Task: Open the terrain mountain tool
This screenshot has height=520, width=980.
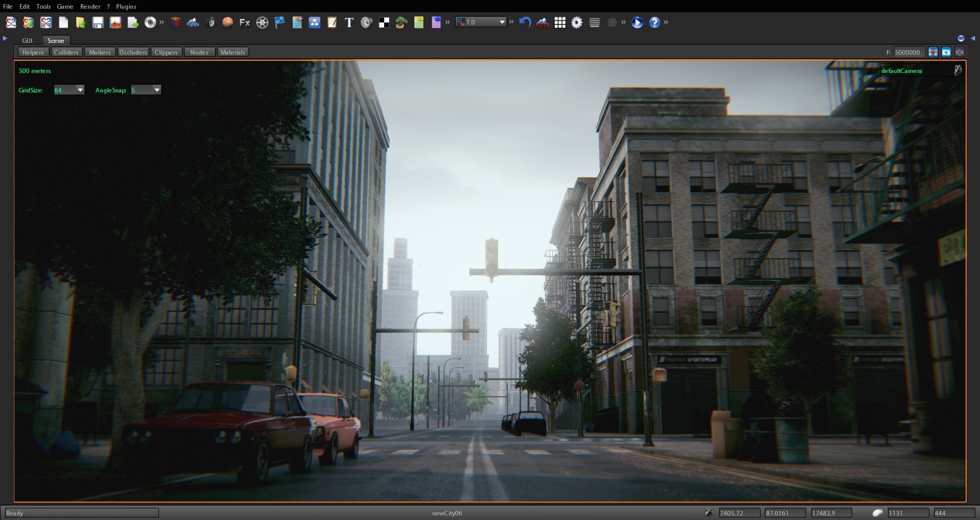Action: [x=193, y=22]
